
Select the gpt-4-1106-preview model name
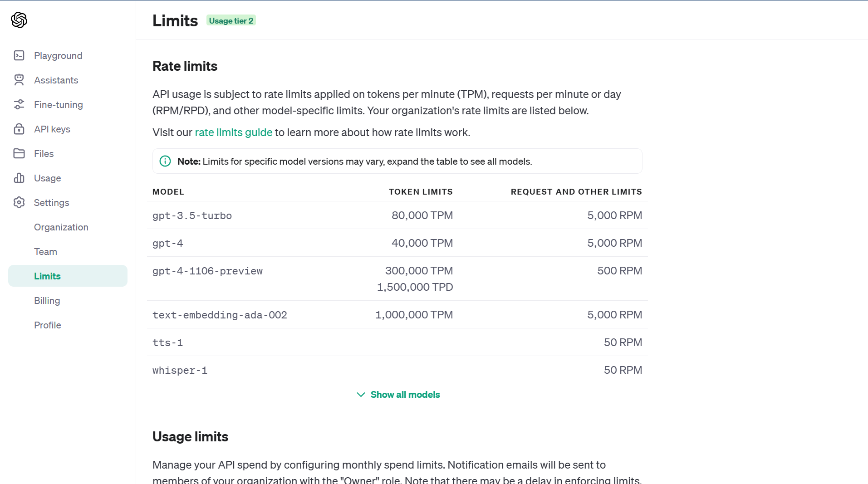[207, 271]
